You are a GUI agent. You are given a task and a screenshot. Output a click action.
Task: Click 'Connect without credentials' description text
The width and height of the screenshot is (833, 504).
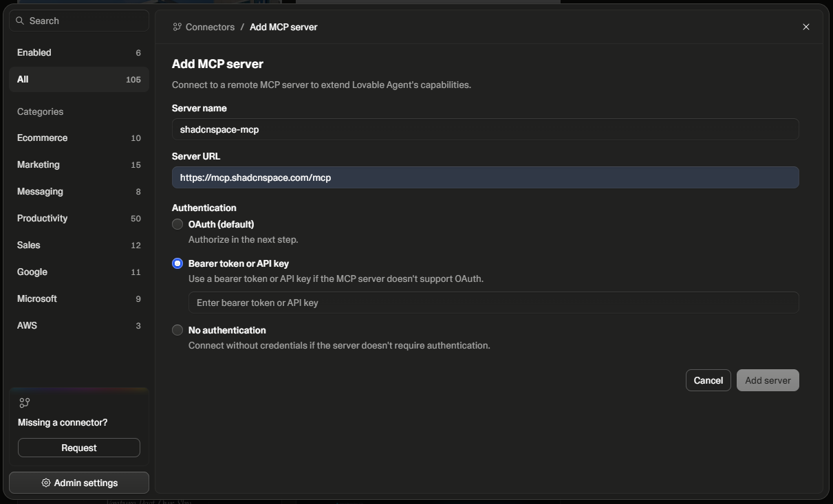point(339,345)
